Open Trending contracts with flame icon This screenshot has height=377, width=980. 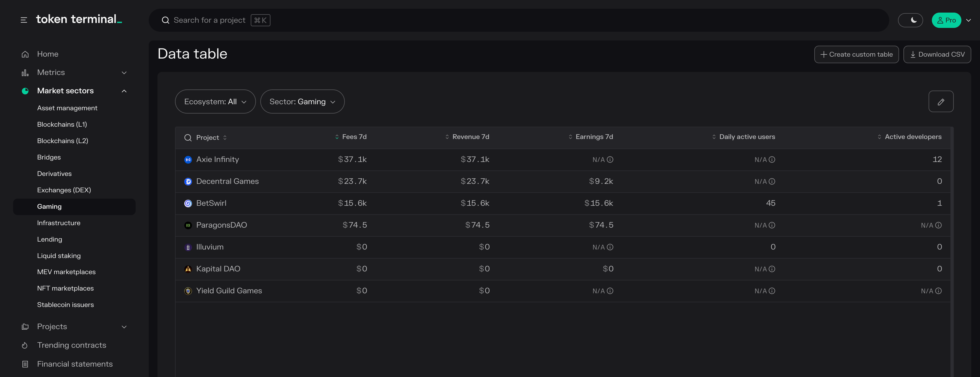(72, 345)
